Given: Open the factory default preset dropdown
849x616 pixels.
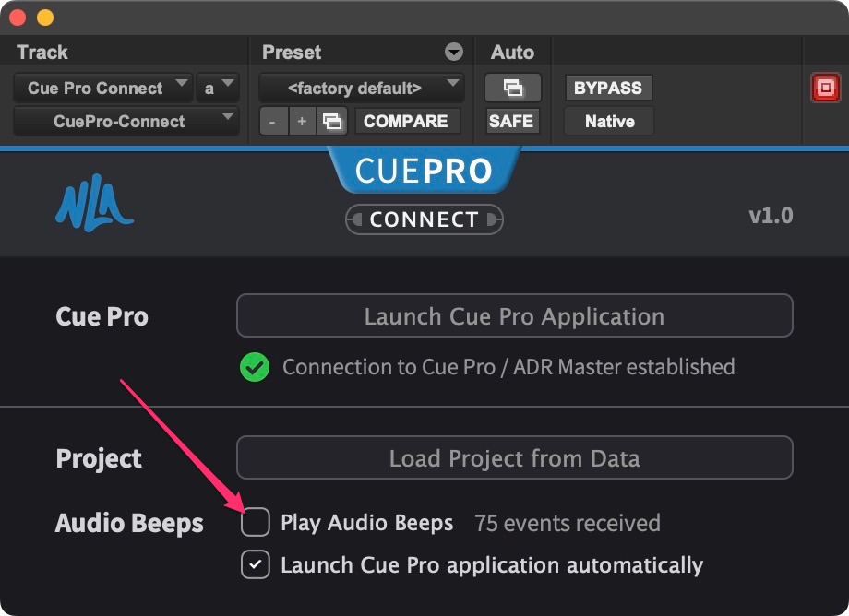Looking at the screenshot, I should coord(362,88).
